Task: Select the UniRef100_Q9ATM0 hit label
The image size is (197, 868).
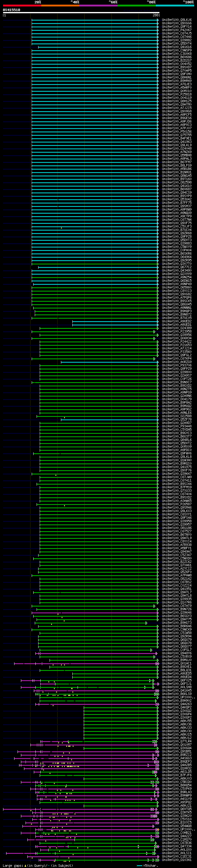Action: (177, 104)
